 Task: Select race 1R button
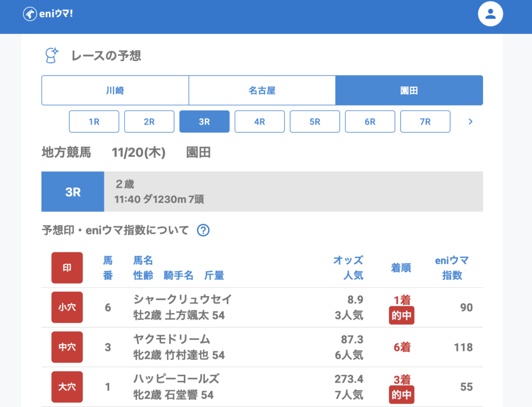pos(94,121)
